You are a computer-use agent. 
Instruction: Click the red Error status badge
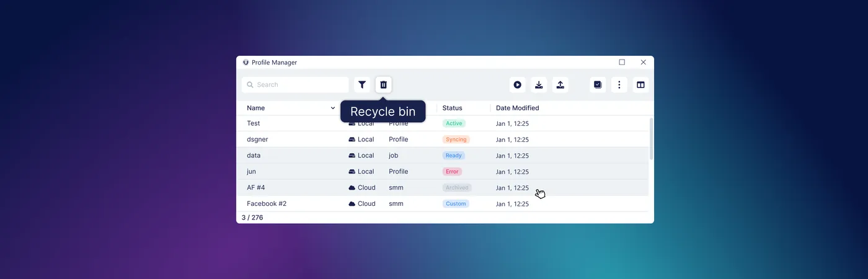point(452,172)
